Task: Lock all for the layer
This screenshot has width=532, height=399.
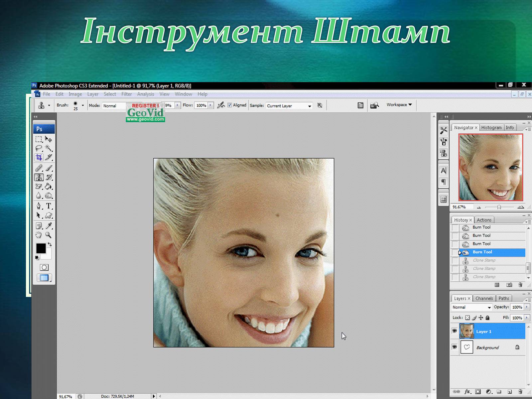Action: click(x=487, y=318)
